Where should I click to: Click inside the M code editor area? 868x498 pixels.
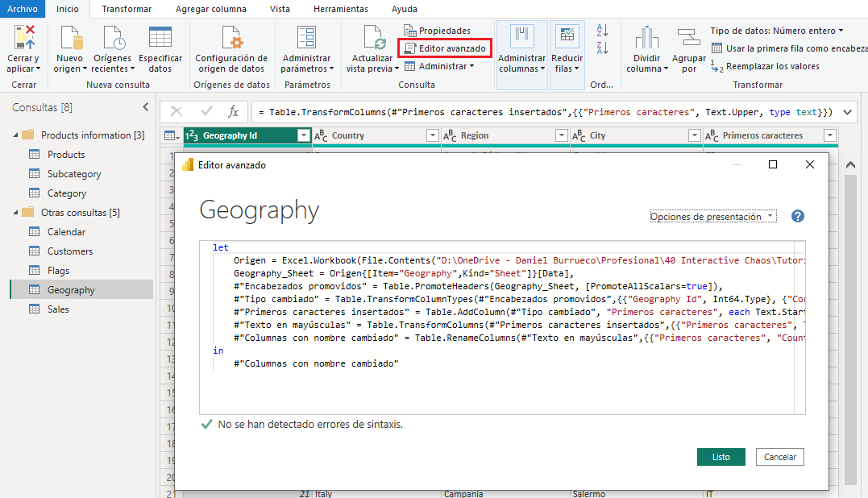pyautogui.click(x=500, y=387)
